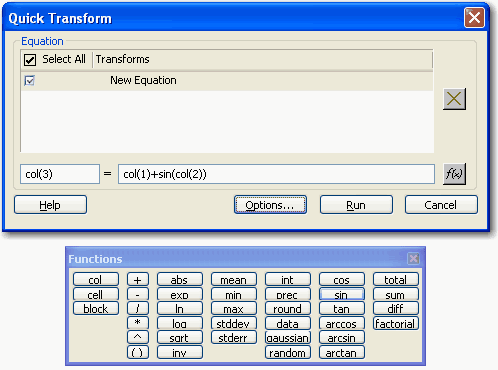Open the Options... dialog
The height and width of the screenshot is (370, 498).
click(x=270, y=205)
